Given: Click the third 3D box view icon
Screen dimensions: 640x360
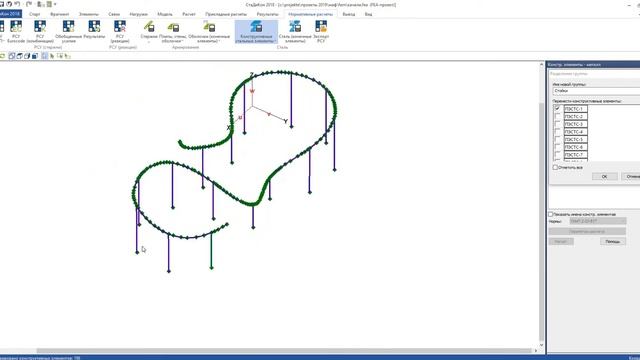Looking at the screenshot, I should tap(27, 56).
